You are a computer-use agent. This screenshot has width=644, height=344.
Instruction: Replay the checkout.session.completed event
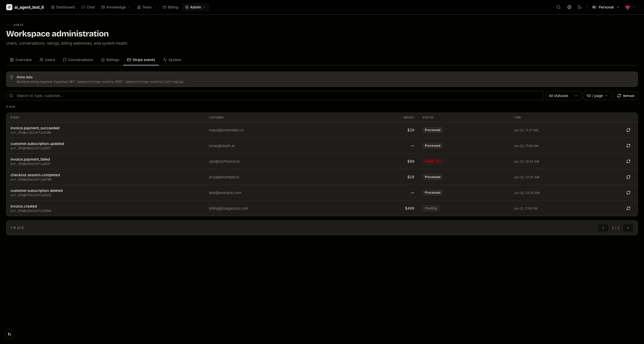click(628, 177)
